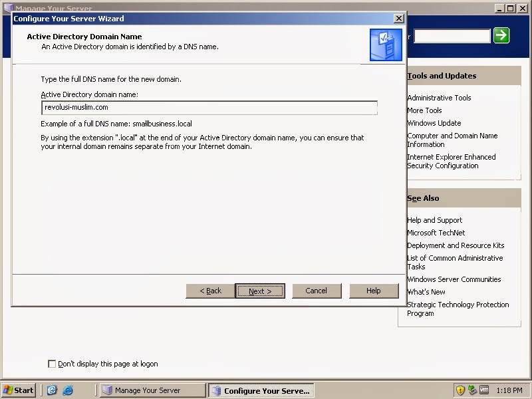Toggle Don't display this page at logon
The height and width of the screenshot is (399, 532).
(x=52, y=364)
